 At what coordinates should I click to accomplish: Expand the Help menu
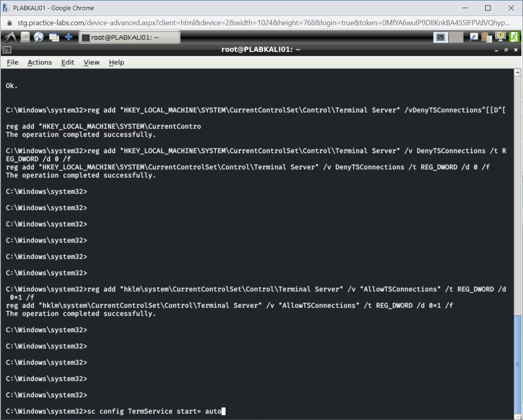(116, 62)
